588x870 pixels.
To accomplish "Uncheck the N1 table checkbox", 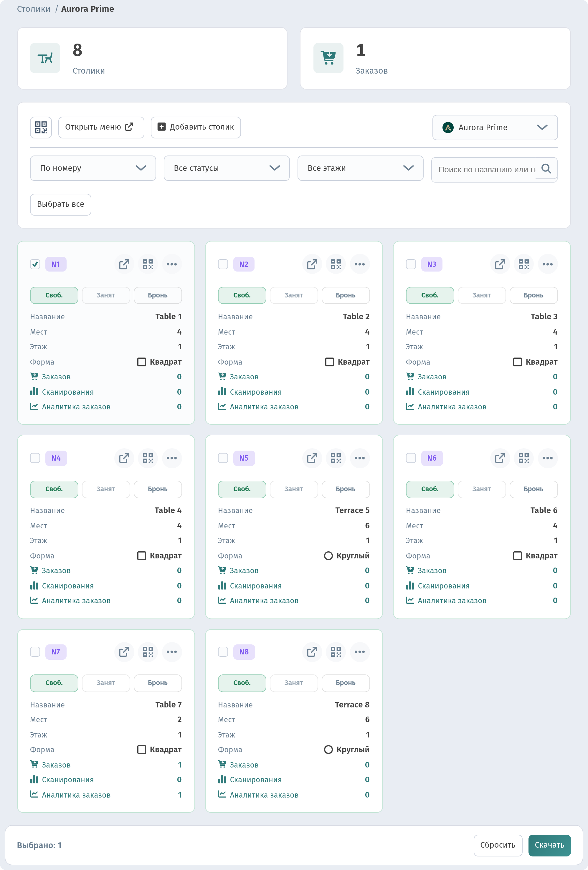I will click(x=35, y=264).
